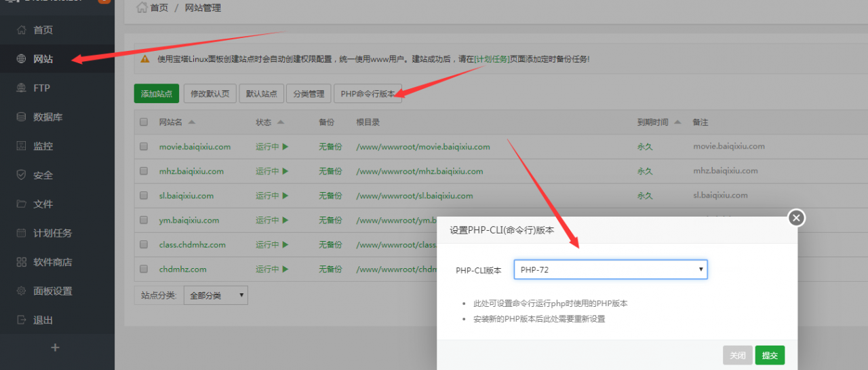Open site movie.baiqixiu.com name link
868x370 pixels.
tap(195, 147)
